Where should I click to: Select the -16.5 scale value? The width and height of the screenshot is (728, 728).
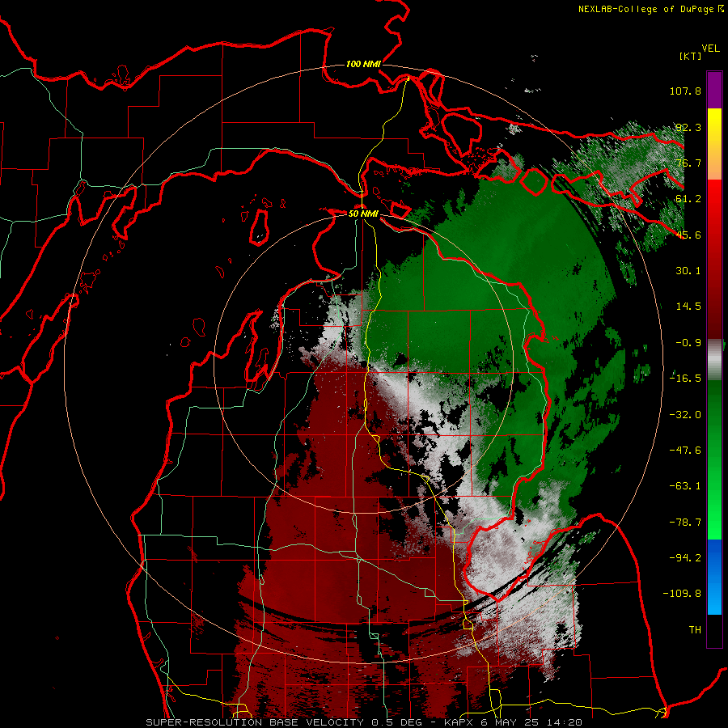685,379
